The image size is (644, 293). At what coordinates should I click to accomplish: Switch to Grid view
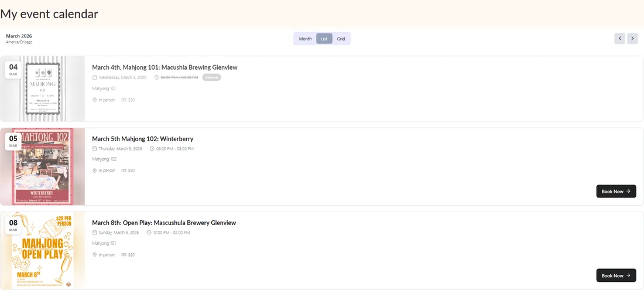tap(341, 39)
